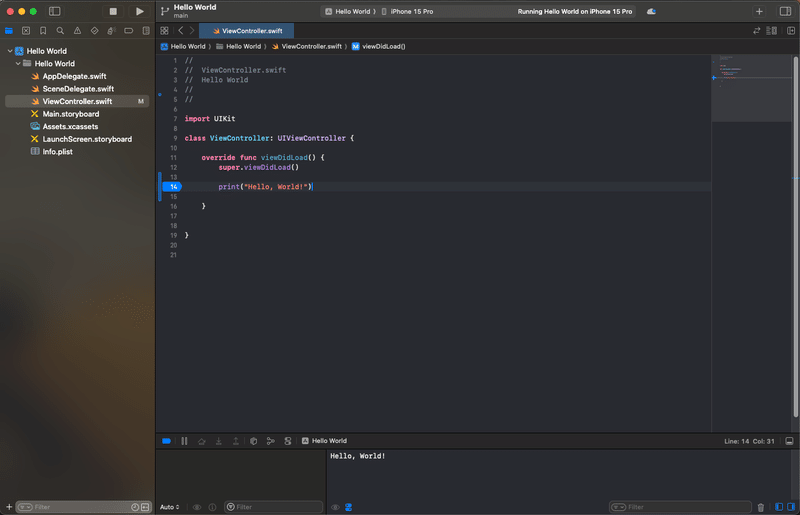Open LaunchScreen.storyboard
This screenshot has width=800, height=515.
coord(87,139)
